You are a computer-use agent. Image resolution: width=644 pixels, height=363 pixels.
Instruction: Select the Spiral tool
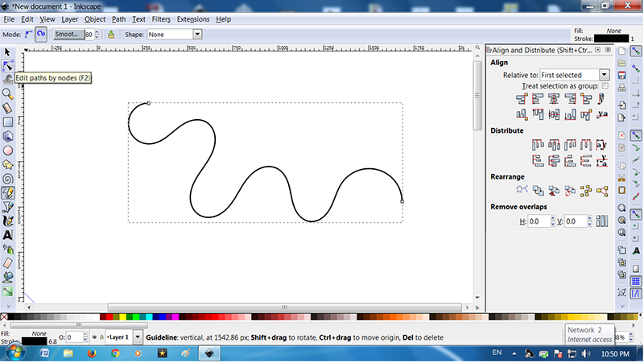pos(7,179)
